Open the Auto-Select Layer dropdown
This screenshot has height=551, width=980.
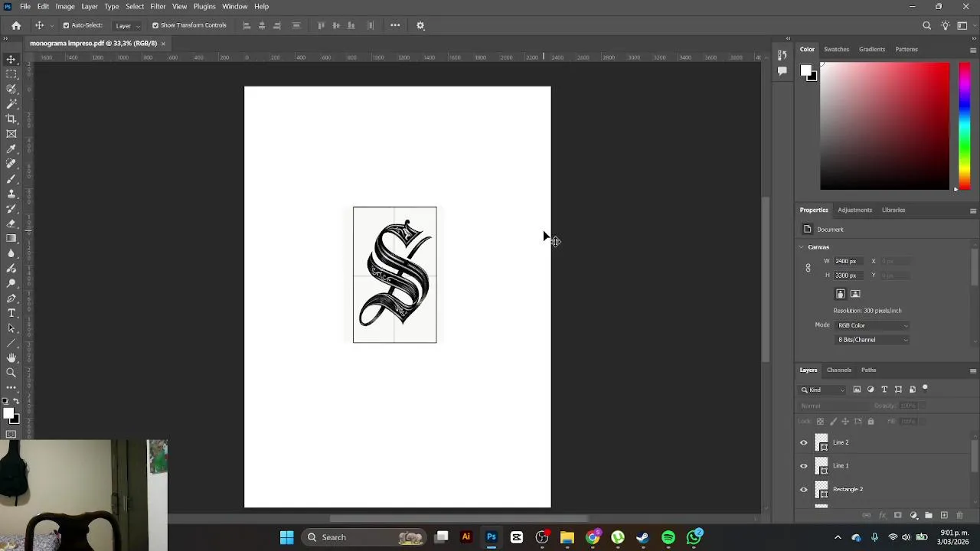(x=127, y=25)
